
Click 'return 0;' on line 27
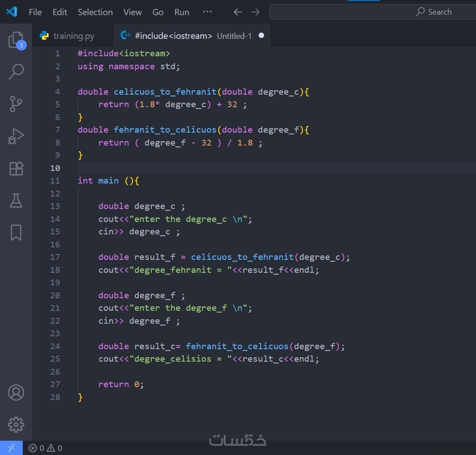pyautogui.click(x=121, y=384)
